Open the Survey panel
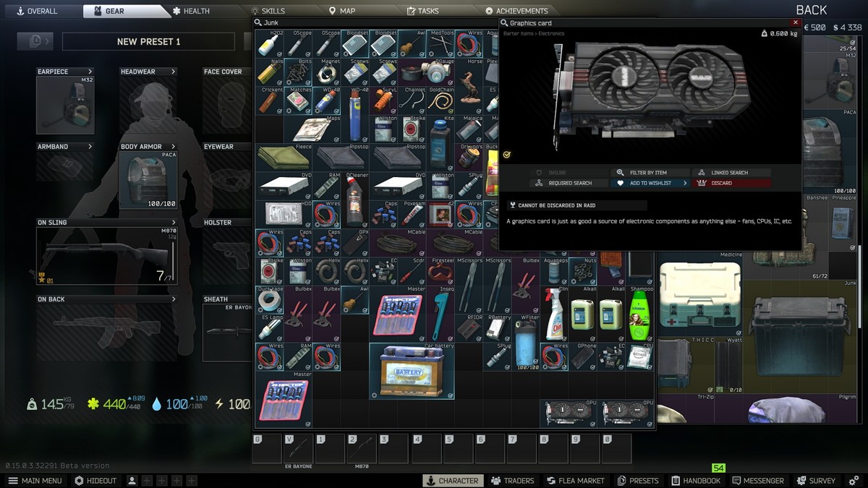This screenshot has width=868, height=488. (x=816, y=480)
